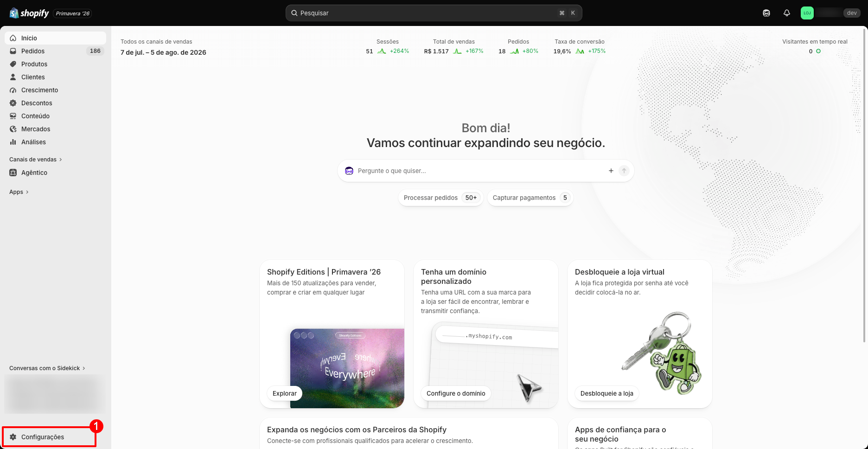
Task: Open Clientes via its person icon
Action: (x=13, y=77)
